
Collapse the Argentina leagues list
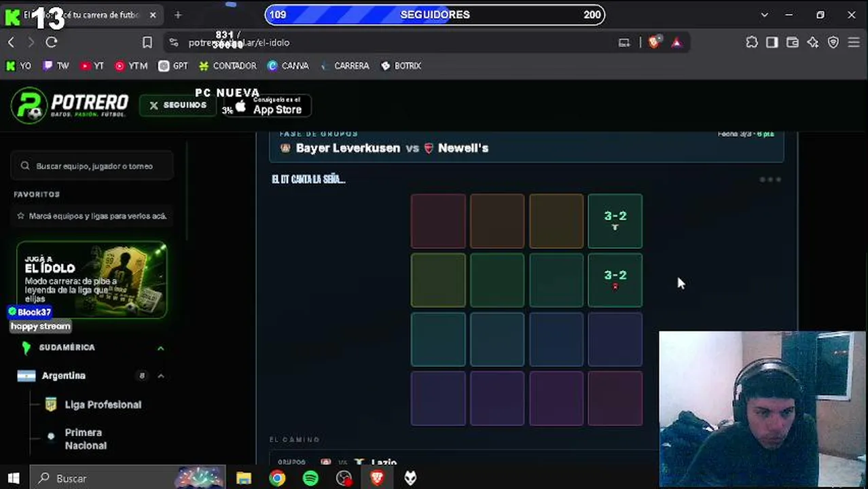161,376
